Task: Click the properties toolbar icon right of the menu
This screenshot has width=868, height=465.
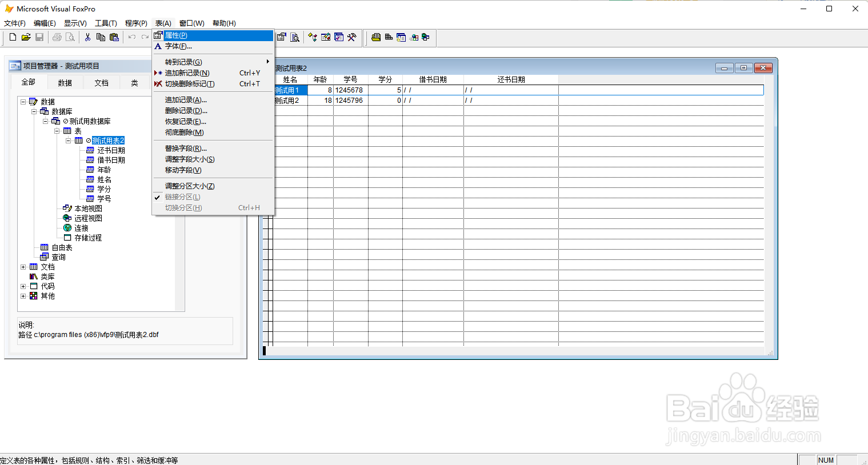Action: pyautogui.click(x=282, y=37)
